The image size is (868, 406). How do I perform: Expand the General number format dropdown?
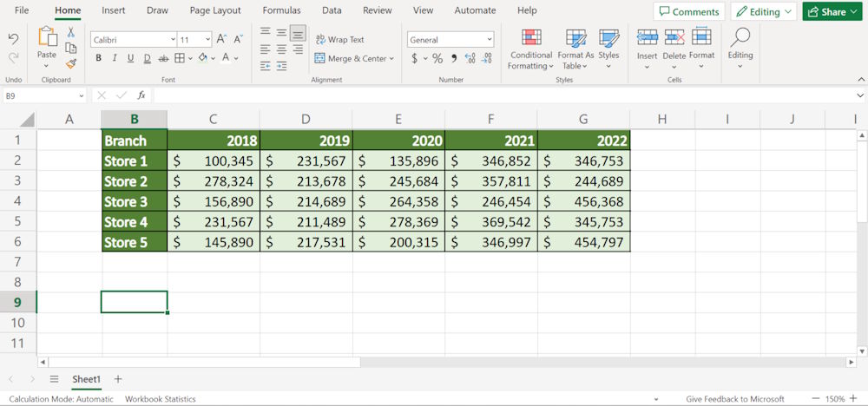pos(490,40)
